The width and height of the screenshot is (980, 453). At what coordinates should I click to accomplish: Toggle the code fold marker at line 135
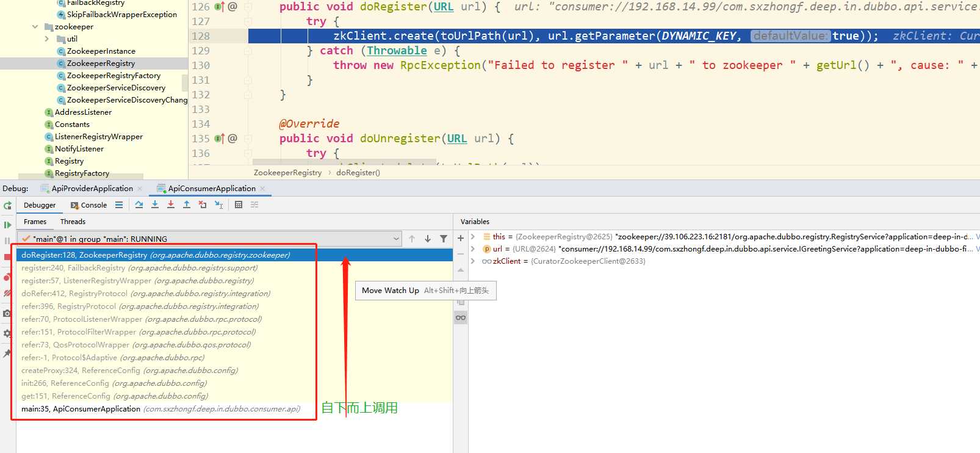248,139
